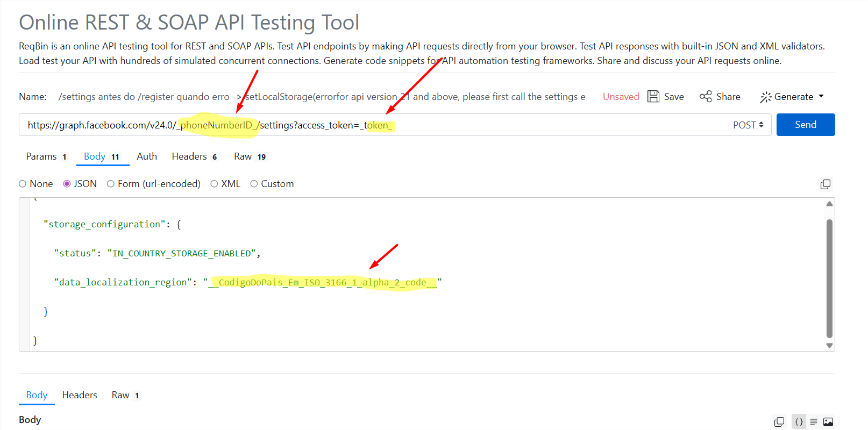Screen dimensions: 868x430
Task: Open the response Headers tab
Action: [x=80, y=395]
